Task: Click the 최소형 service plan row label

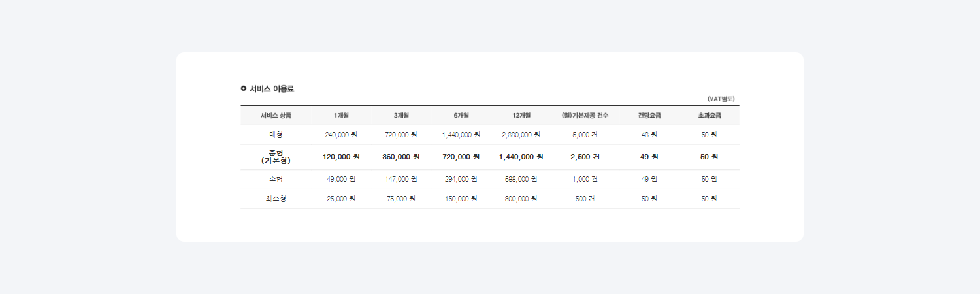Action: pyautogui.click(x=276, y=199)
